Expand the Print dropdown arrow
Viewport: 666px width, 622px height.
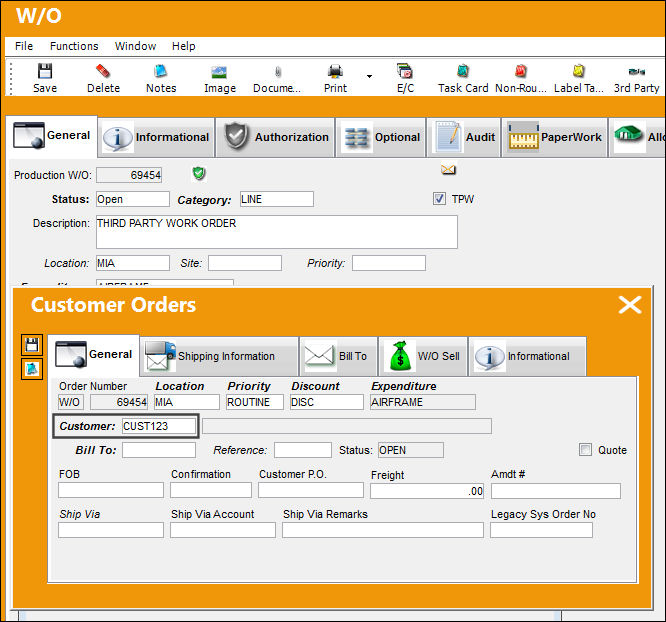point(369,76)
